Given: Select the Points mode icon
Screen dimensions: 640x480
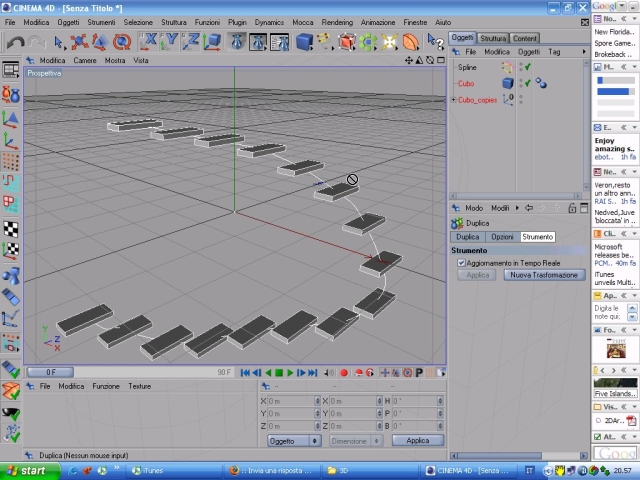Looking at the screenshot, I should (11, 162).
